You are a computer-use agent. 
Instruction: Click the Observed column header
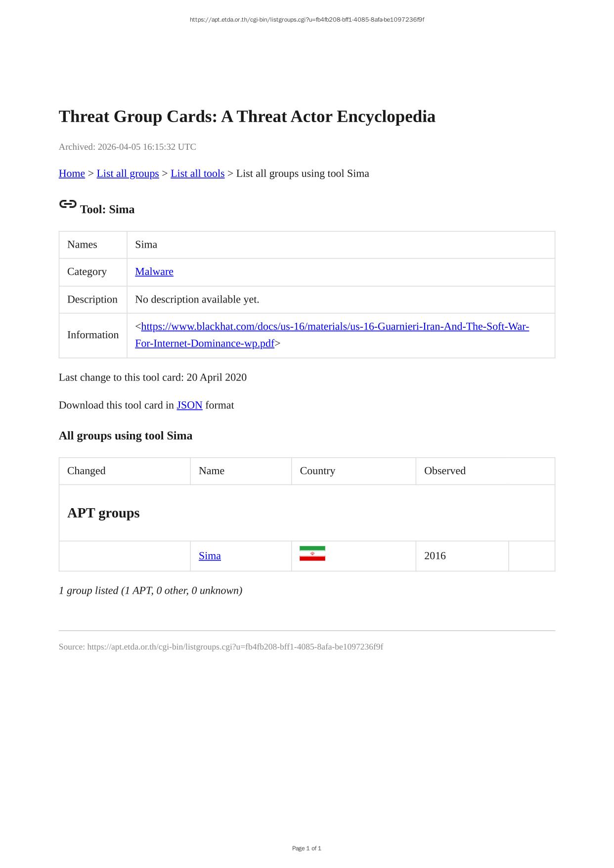click(x=444, y=471)
